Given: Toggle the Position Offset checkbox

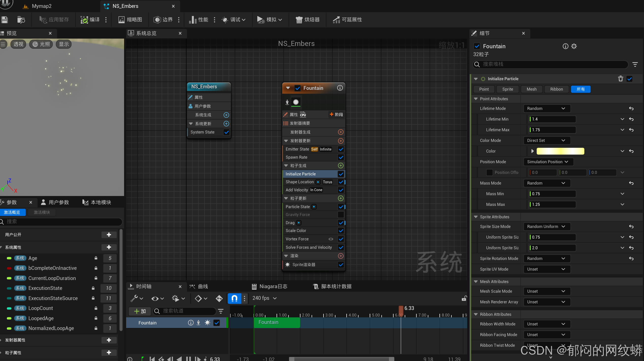Looking at the screenshot, I should (x=489, y=172).
